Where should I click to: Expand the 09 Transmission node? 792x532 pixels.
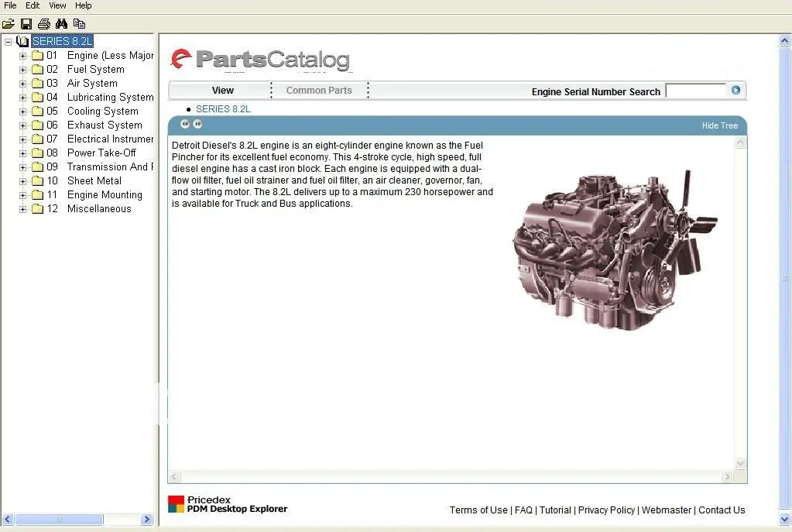click(22, 167)
